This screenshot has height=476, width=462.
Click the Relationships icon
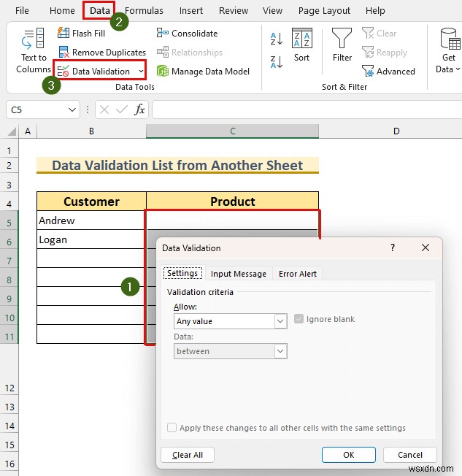(163, 52)
